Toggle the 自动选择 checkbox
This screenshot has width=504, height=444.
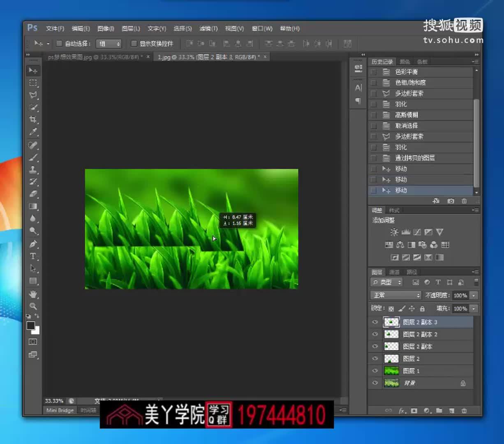(x=59, y=43)
